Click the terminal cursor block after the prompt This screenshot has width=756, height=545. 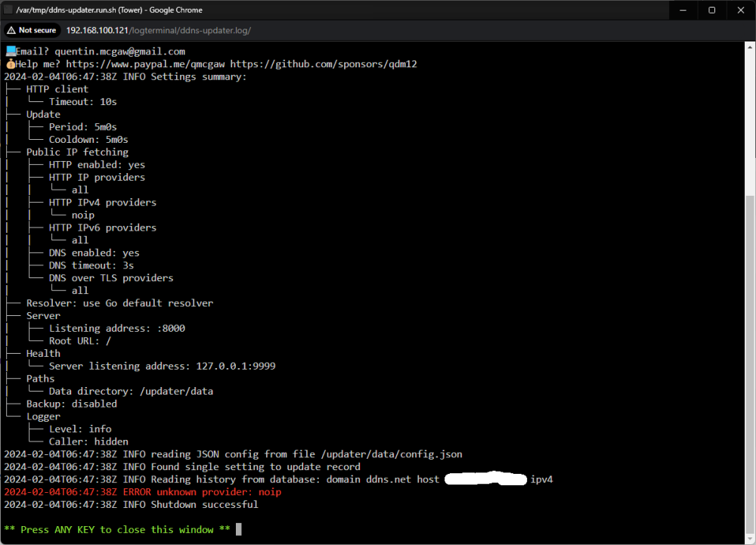(239, 529)
